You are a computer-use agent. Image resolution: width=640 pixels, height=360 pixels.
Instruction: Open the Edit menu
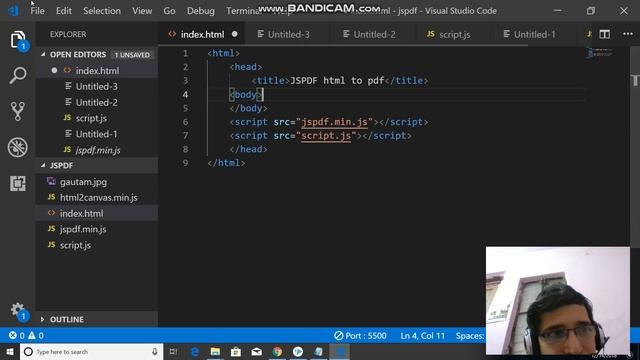64,11
